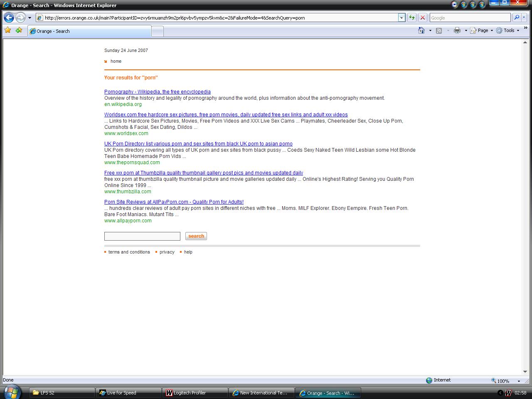Show more toolbar items via double chevron
532x399 pixels.
[x=525, y=28]
